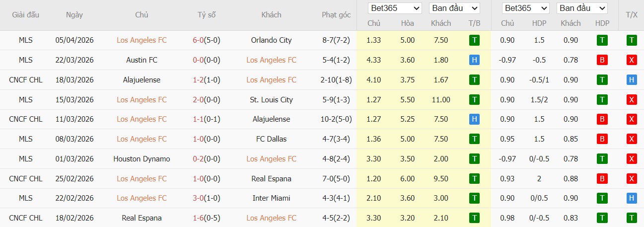Click the 11.00 away odds for St. Louis City
644x227 pixels.
[441, 100]
